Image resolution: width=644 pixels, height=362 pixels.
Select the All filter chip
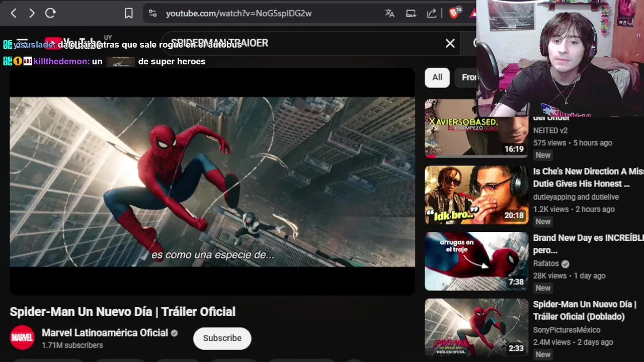(437, 77)
